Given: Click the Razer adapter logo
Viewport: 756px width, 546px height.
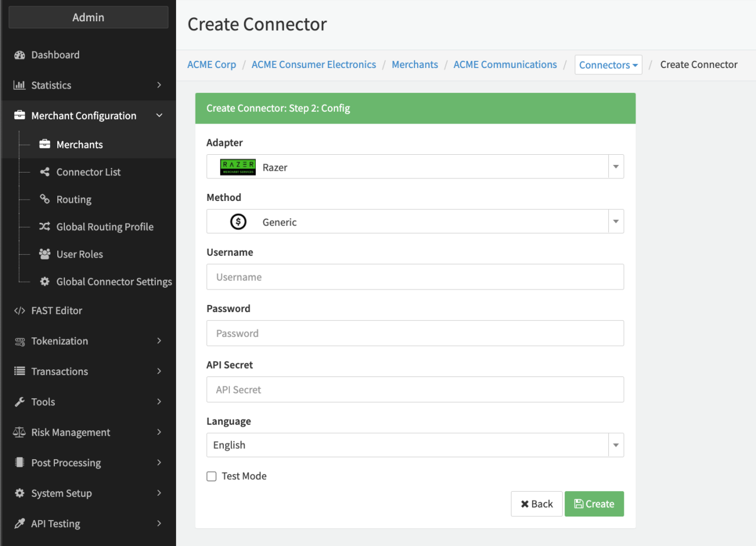Looking at the screenshot, I should tap(237, 167).
